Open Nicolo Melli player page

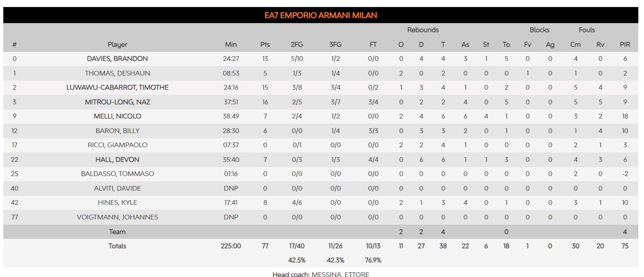117,117
